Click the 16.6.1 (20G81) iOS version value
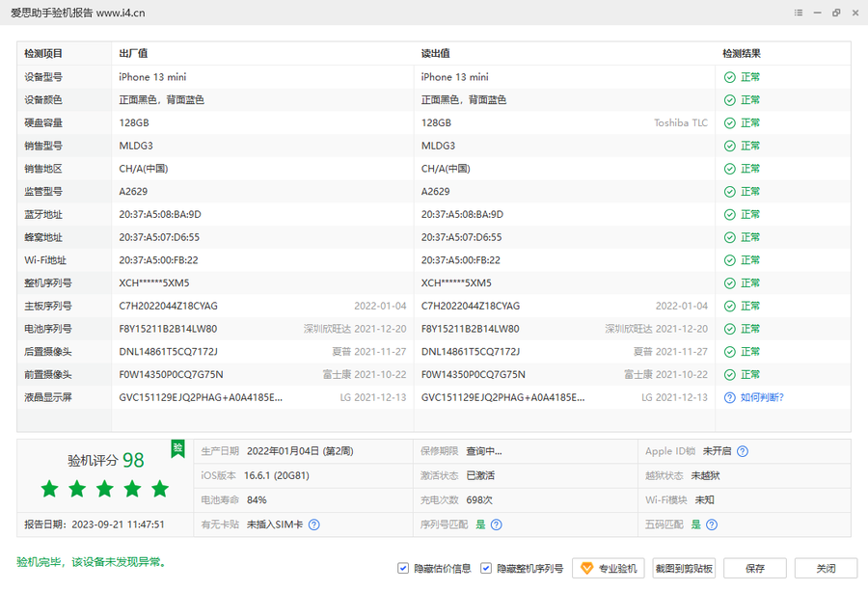Screen dimensions: 868x591 point(277,475)
